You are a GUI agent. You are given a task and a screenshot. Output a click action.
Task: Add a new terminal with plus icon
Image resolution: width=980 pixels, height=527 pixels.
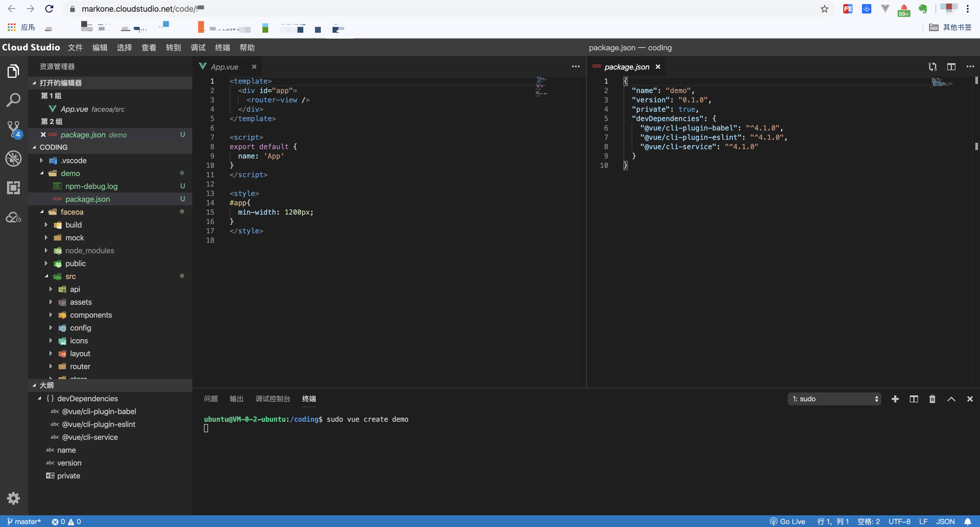tap(895, 399)
